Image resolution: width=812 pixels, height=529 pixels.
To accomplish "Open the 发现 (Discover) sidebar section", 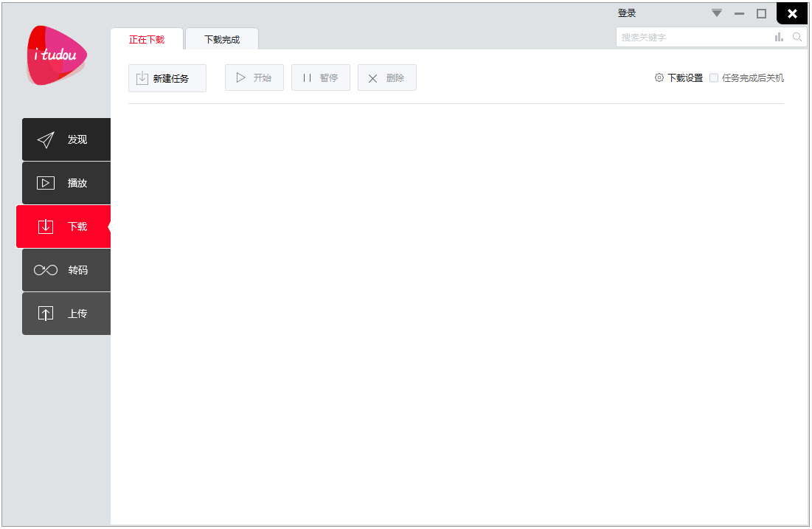I will [66, 139].
